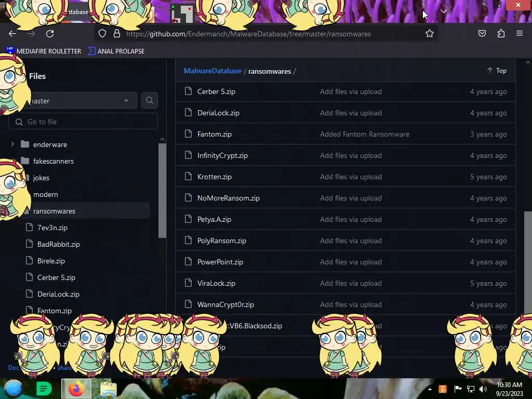Open InfinityCrypt.zip file
The image size is (532, 399).
tap(222, 155)
